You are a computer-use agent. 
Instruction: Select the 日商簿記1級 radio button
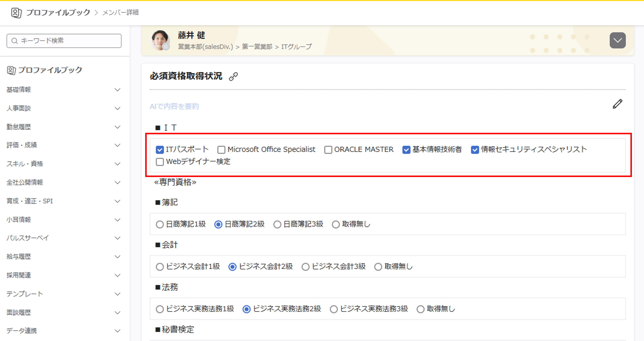pyautogui.click(x=160, y=224)
